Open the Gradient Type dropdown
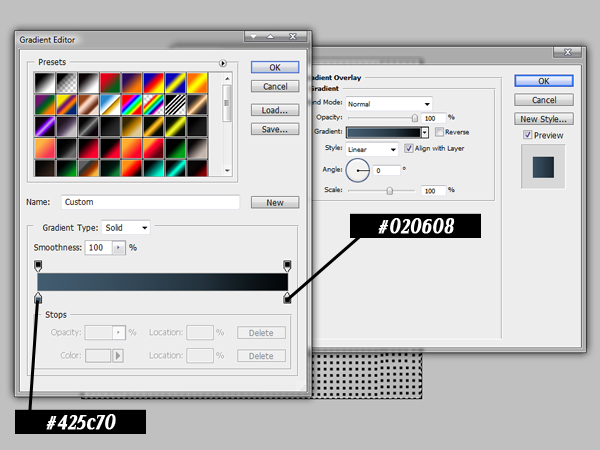This screenshot has width=600, height=450. 126,228
